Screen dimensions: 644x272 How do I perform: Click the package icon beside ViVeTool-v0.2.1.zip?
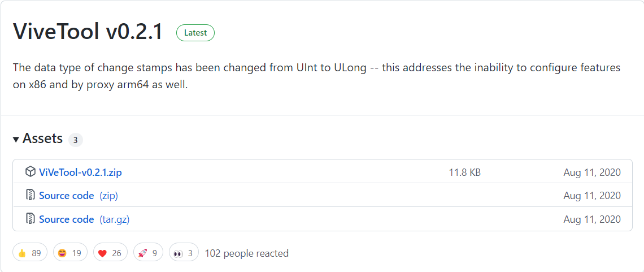point(31,172)
